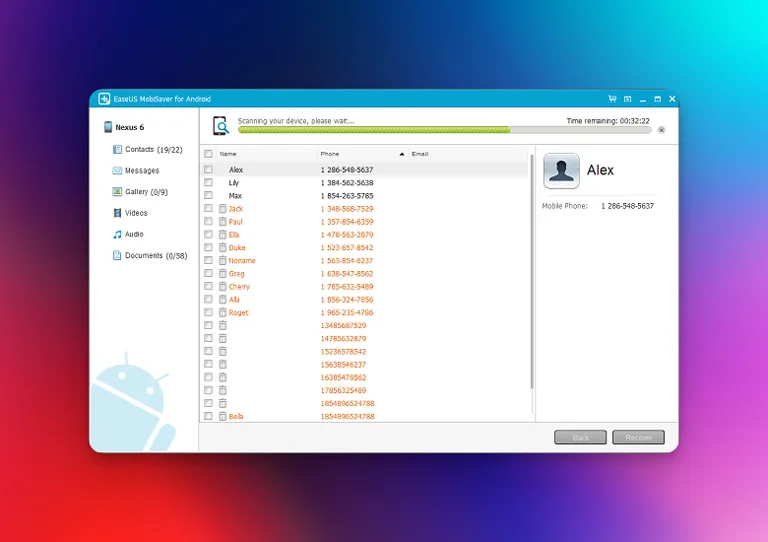Click the Messages envelope icon

tap(117, 170)
